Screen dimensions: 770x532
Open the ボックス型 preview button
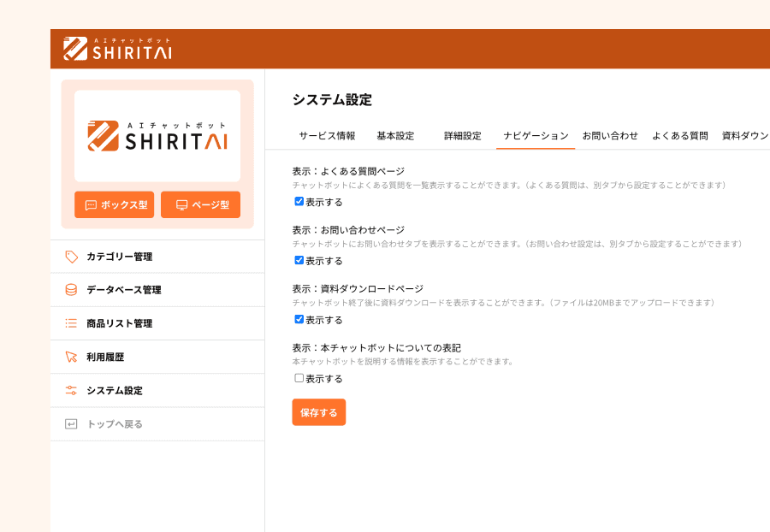click(115, 204)
